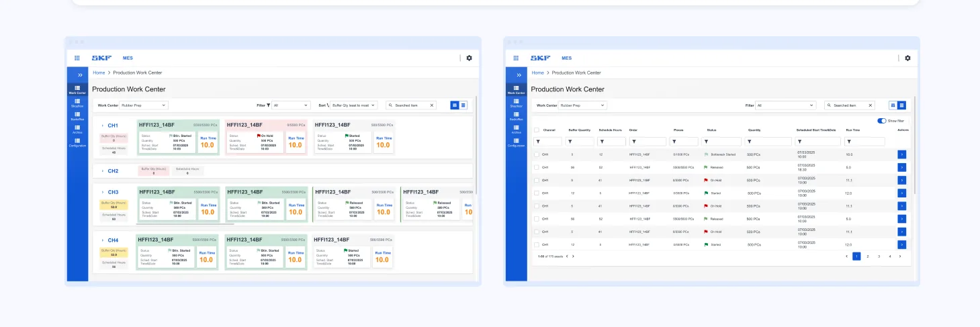Open Work Center Rubber Prep dropdown in right window

point(583,105)
